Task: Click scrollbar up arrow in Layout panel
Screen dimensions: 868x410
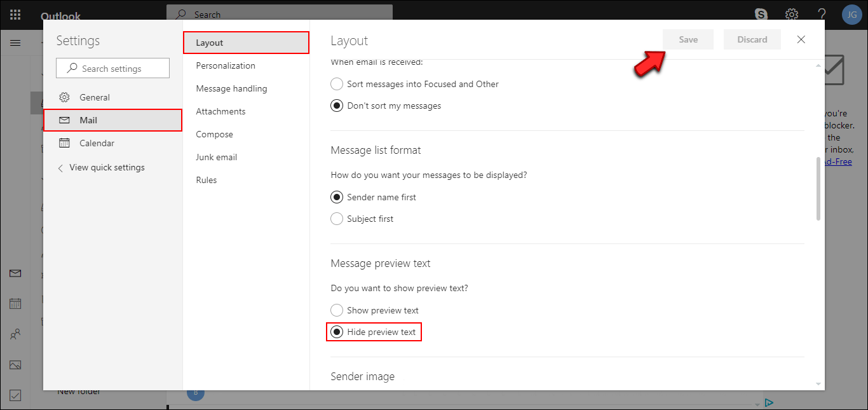Action: click(818, 65)
